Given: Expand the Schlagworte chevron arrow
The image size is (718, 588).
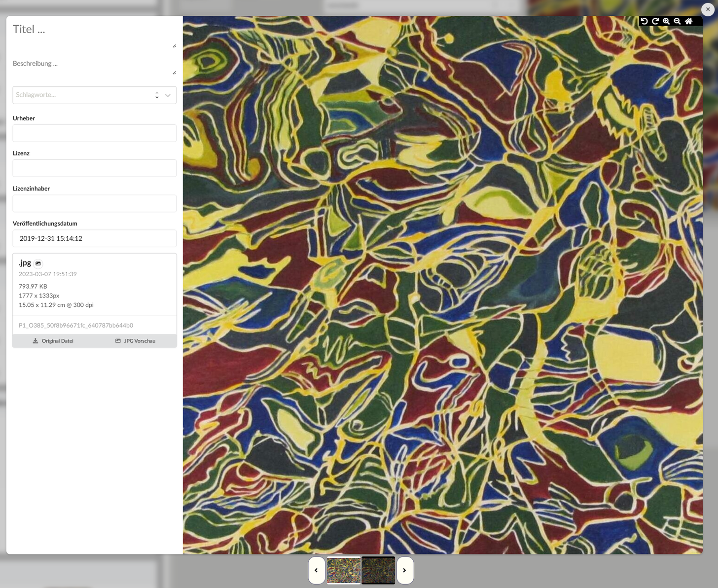Looking at the screenshot, I should coord(168,95).
